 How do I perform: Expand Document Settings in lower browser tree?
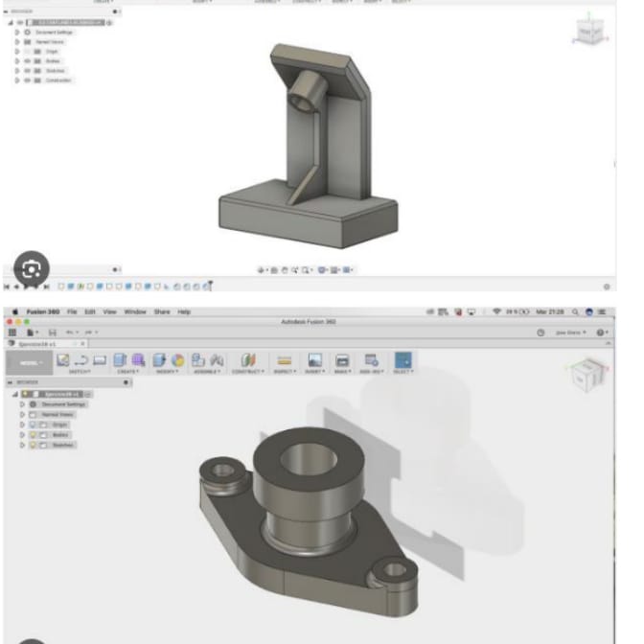(20, 404)
